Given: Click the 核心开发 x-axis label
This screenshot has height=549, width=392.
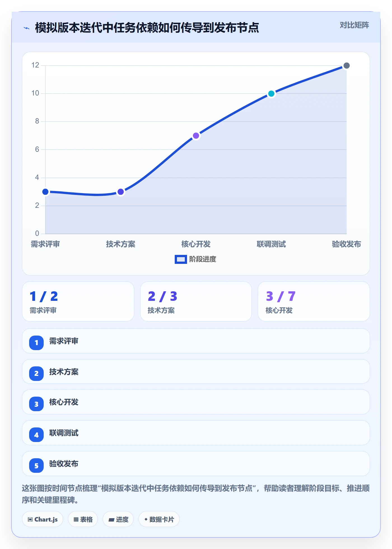Looking at the screenshot, I should (196, 244).
